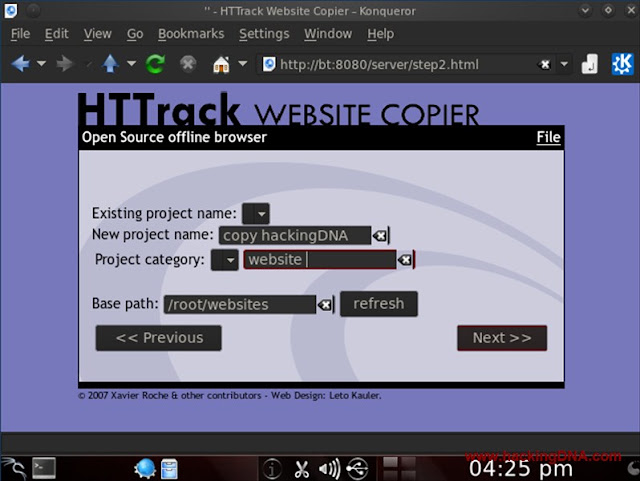Open home button dropdown arrow

[x=242, y=64]
